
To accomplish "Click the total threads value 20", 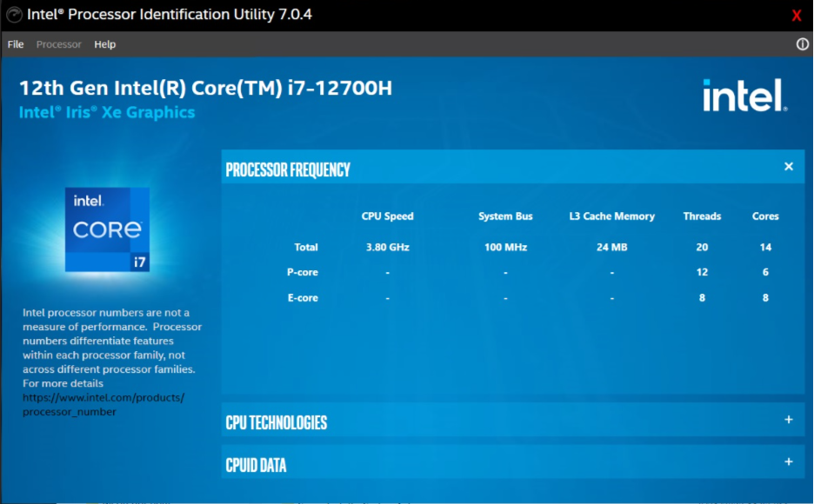I will click(x=702, y=248).
